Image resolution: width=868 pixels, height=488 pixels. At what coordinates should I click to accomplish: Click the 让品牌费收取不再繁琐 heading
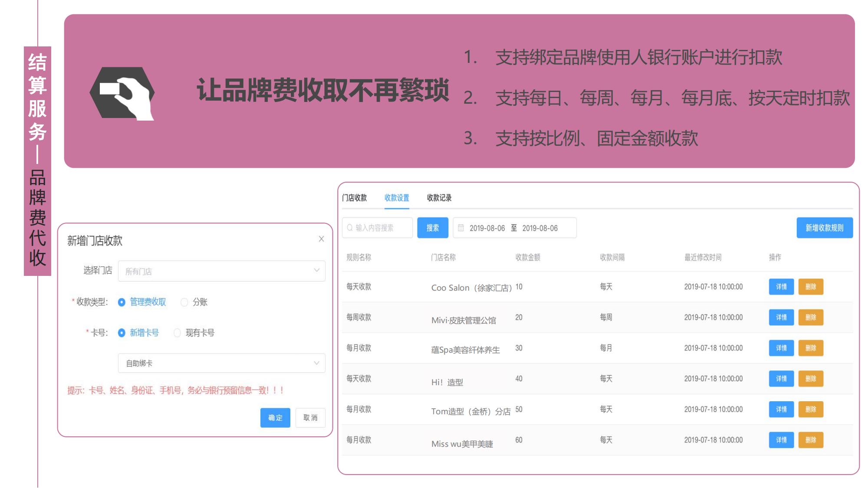323,91
